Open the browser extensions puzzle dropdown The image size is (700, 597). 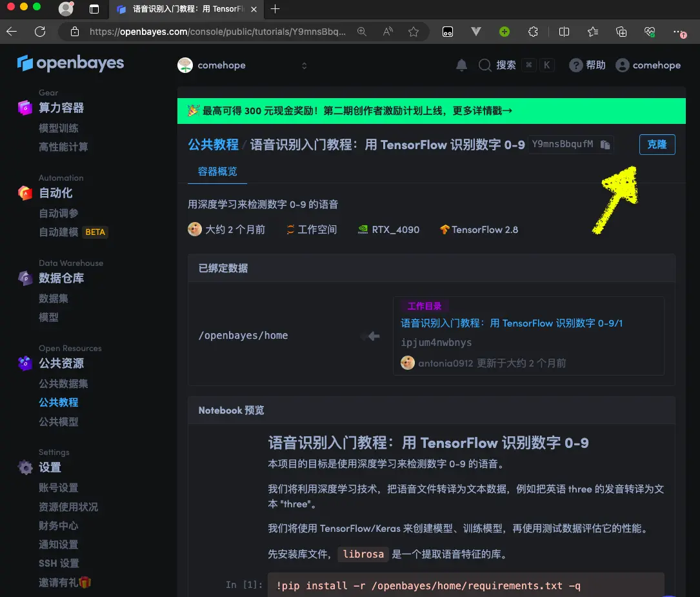tap(534, 31)
